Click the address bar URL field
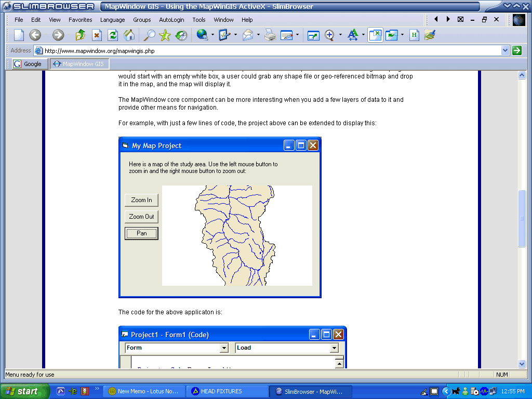Viewport: 532px width, 399px height. [x=270, y=51]
